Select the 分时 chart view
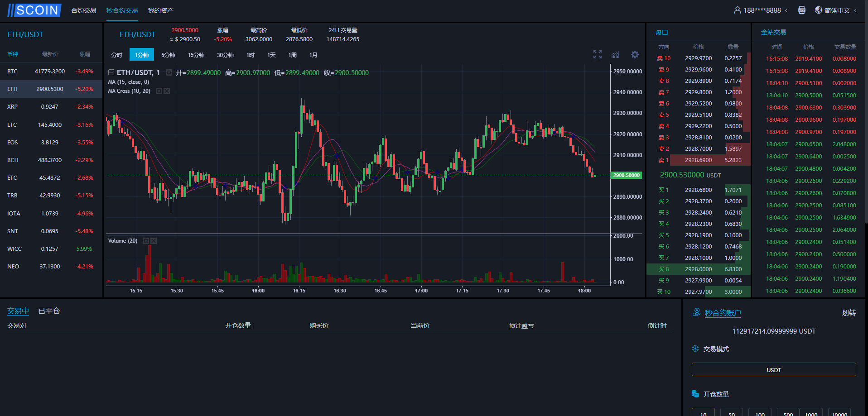Screen dimensions: 868x416 (x=117, y=55)
